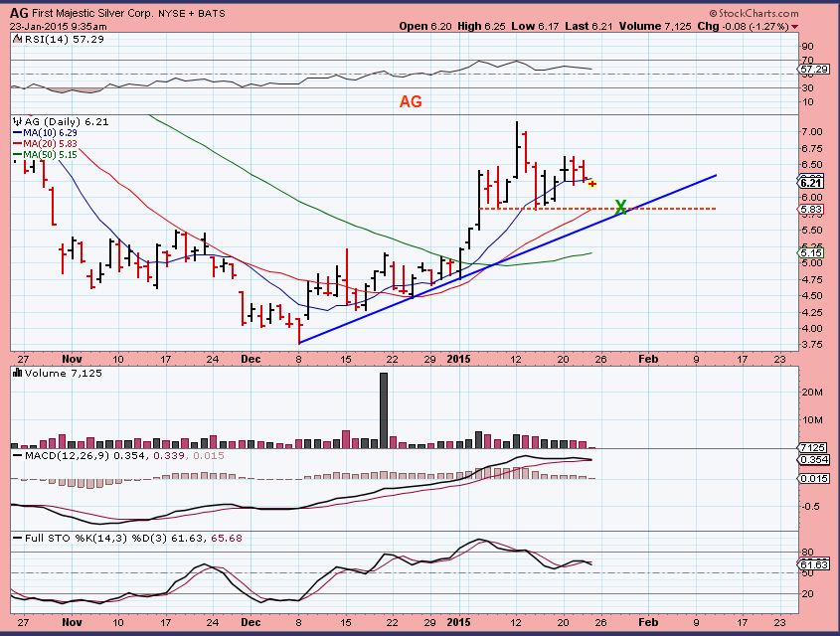This screenshot has height=636, width=840.
Task: Click the 90 RSI axis label
Action: coord(807,47)
